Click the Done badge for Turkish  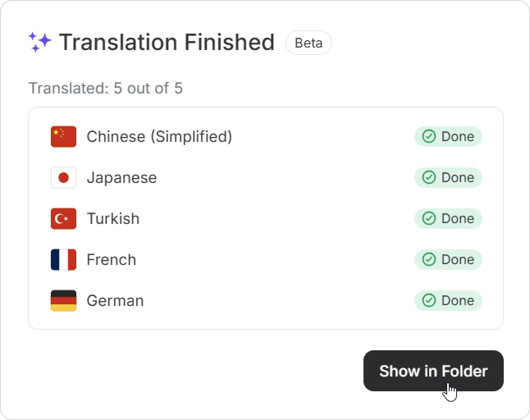coord(448,219)
